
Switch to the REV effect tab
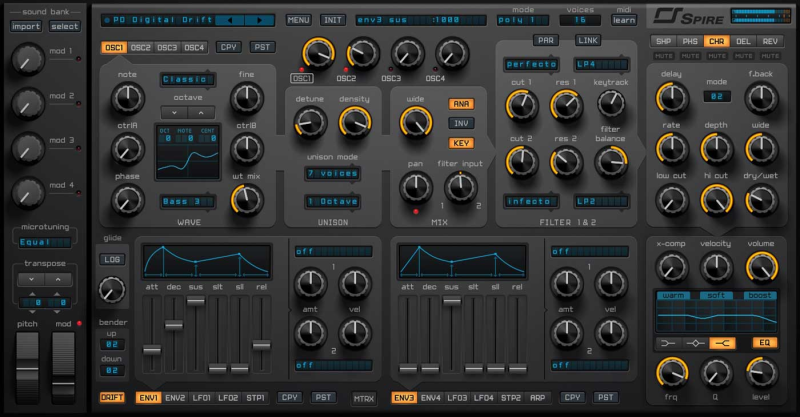(770, 41)
